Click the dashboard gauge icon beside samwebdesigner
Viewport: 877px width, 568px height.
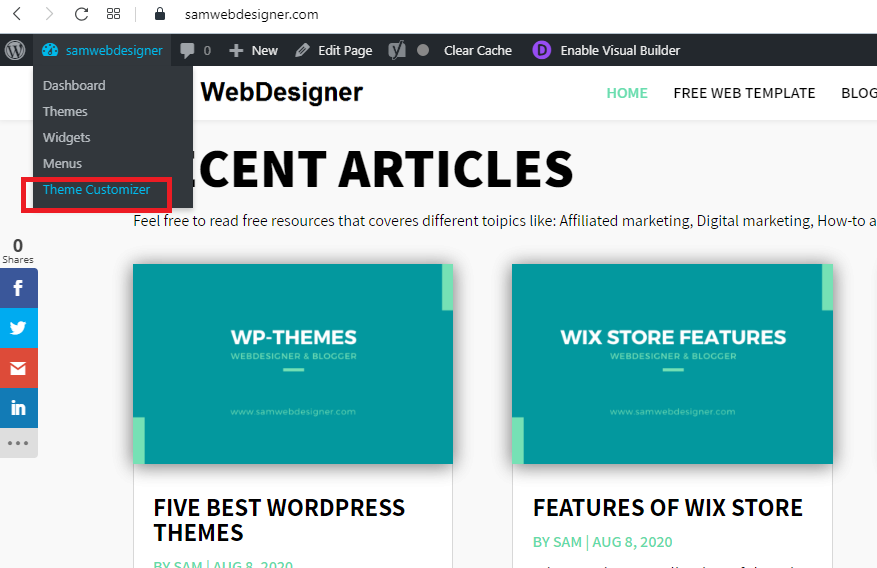50,50
